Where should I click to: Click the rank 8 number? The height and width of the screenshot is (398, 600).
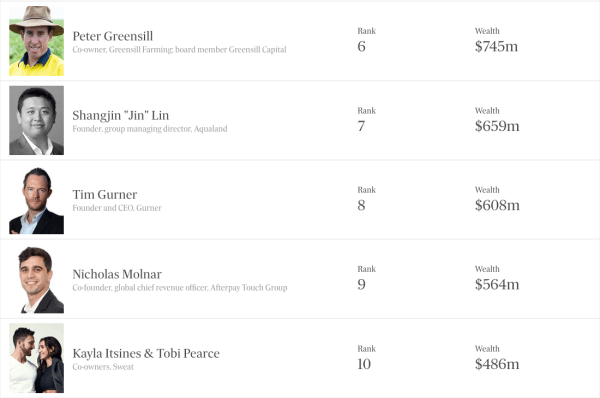(x=361, y=206)
